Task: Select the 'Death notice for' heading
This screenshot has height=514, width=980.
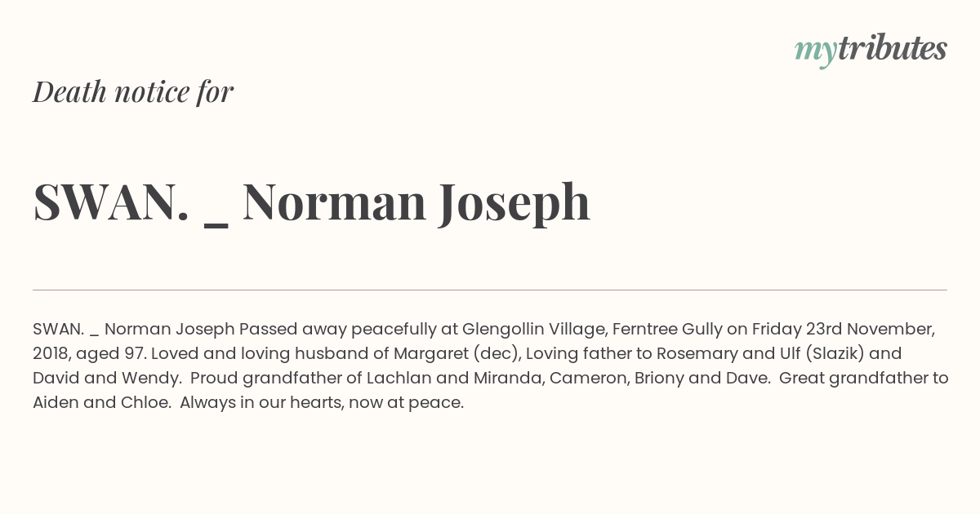Action: [x=133, y=92]
